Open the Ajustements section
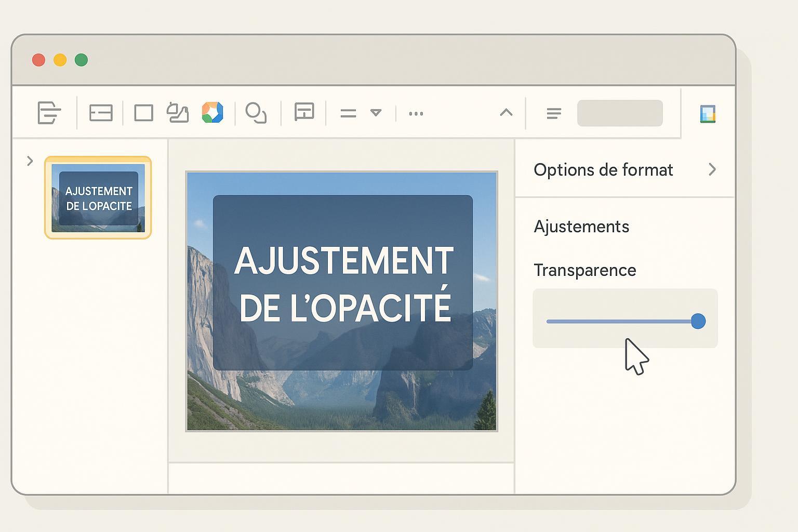The height and width of the screenshot is (532, 798). 581,227
